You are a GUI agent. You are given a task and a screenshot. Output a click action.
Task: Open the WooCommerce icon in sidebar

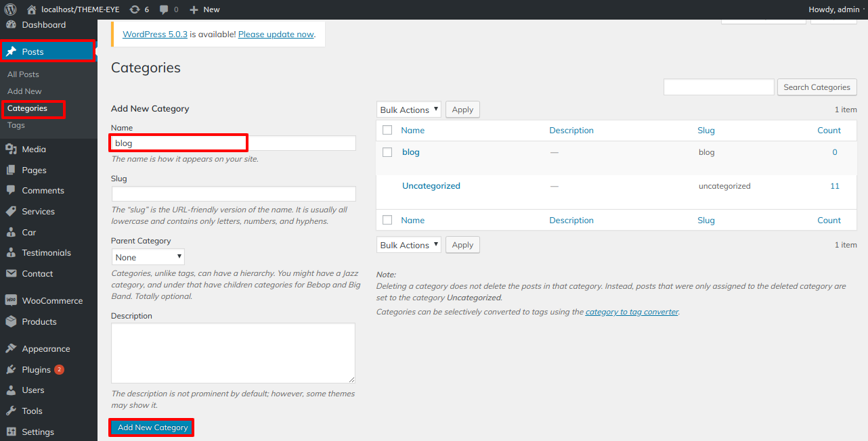click(x=11, y=301)
